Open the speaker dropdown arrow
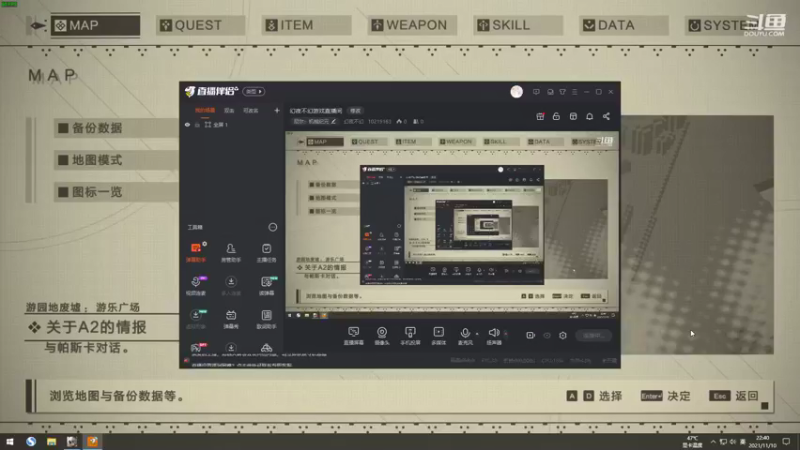The height and width of the screenshot is (450, 800). point(506,334)
